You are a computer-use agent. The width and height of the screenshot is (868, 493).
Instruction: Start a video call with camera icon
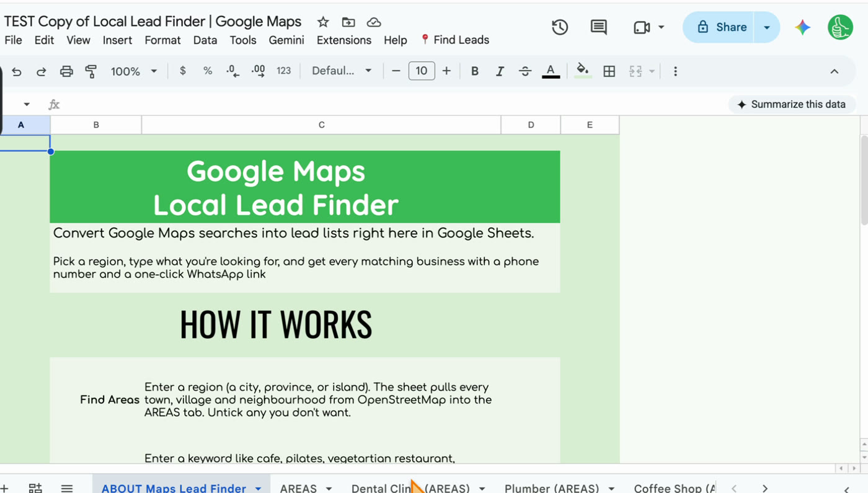(642, 27)
